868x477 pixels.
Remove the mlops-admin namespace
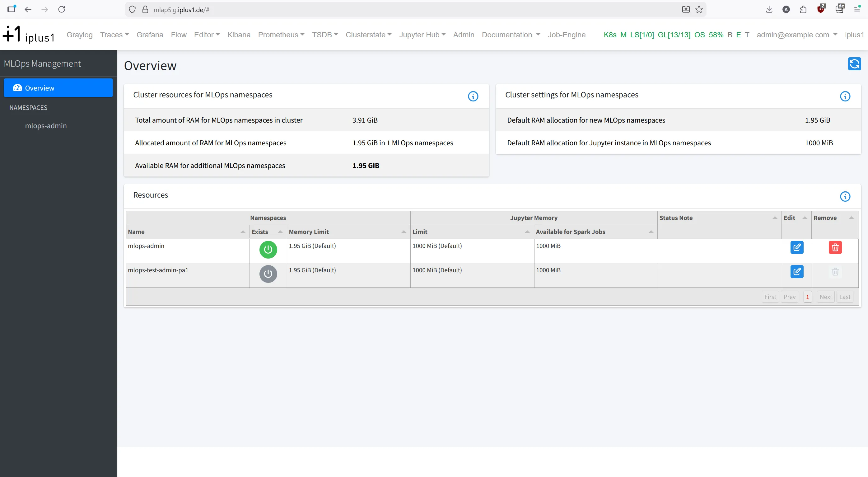pyautogui.click(x=835, y=247)
